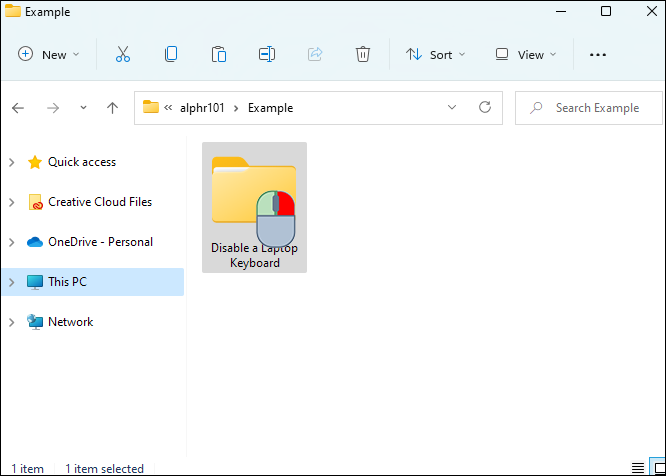Select Disable a Laptop Keyboard folder
This screenshot has height=476, width=666.
(254, 208)
